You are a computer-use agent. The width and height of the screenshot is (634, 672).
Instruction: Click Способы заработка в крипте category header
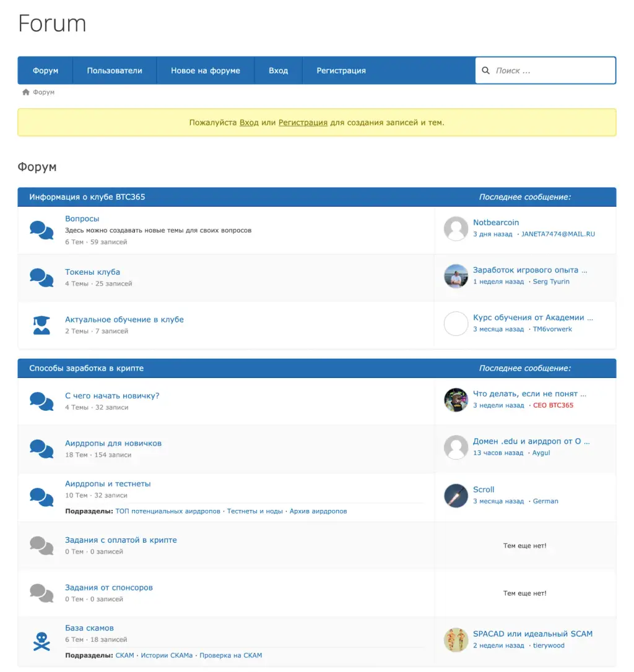(86, 368)
